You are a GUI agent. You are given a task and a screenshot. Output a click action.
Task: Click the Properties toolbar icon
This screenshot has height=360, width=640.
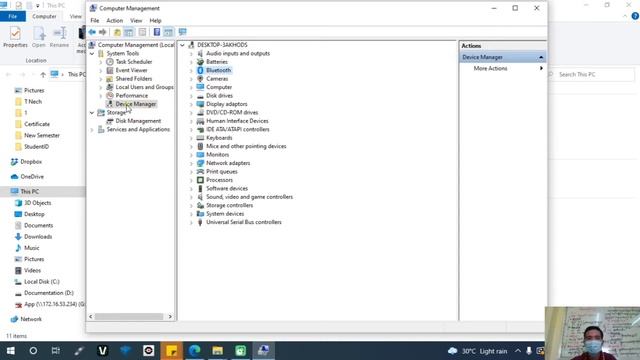point(142,32)
